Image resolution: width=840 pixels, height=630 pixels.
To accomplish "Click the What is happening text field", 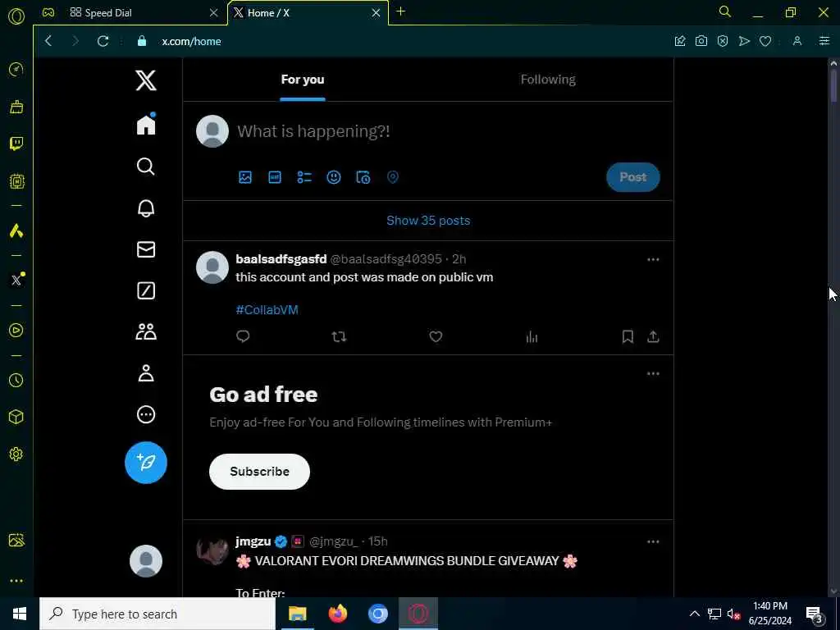I will tap(313, 131).
